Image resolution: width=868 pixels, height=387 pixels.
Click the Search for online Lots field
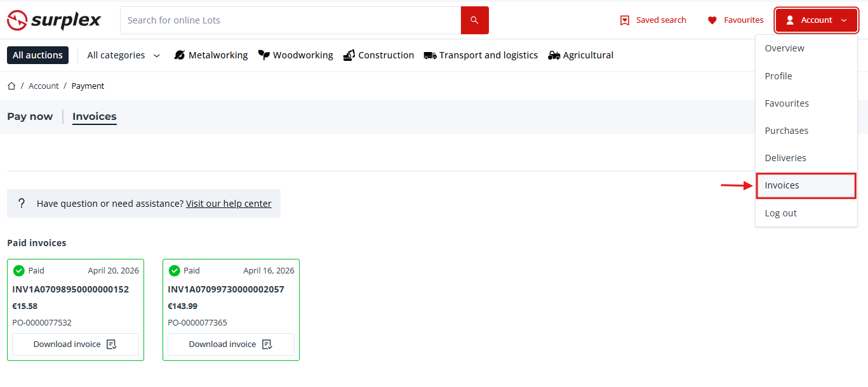(290, 20)
